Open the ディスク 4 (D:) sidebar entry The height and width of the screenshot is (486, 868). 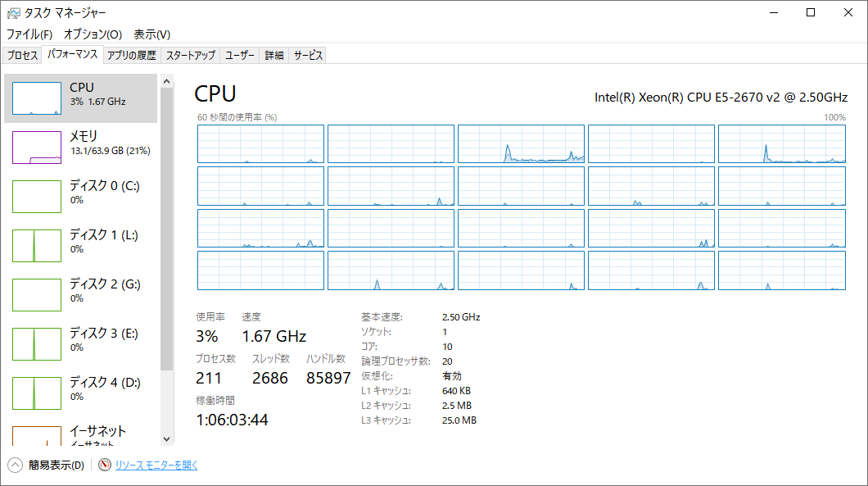pos(81,393)
